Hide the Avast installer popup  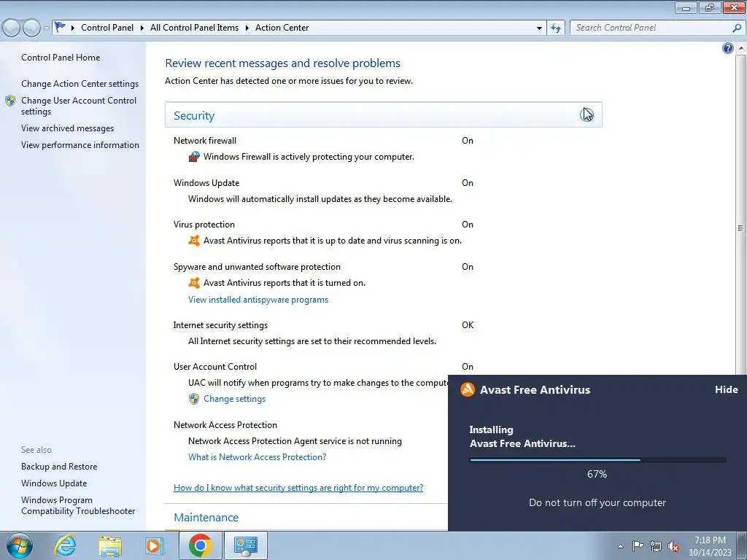tap(726, 389)
